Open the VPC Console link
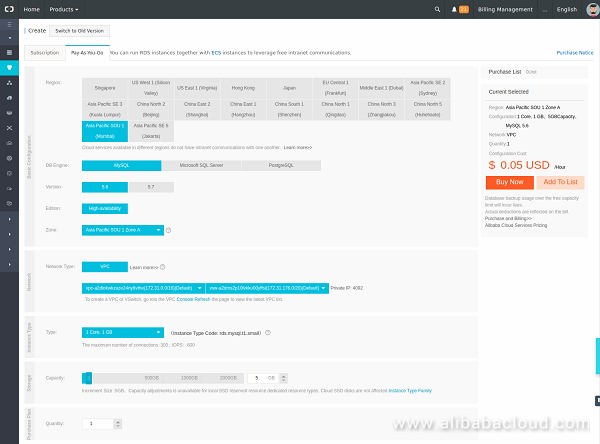Screen dimensions: 600x444 click(x=185, y=299)
